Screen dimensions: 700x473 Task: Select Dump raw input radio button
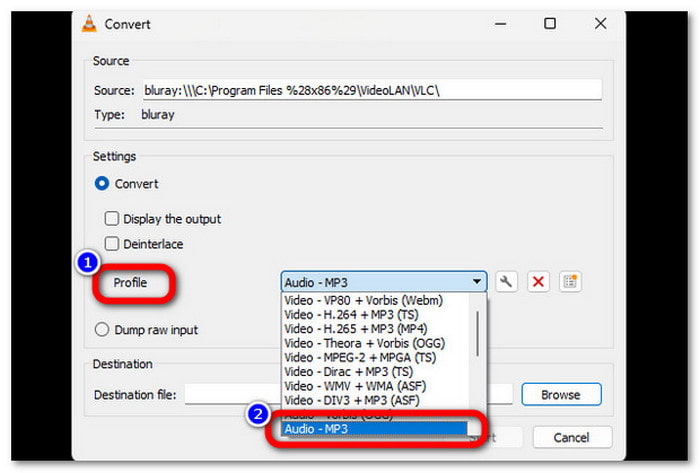point(102,330)
